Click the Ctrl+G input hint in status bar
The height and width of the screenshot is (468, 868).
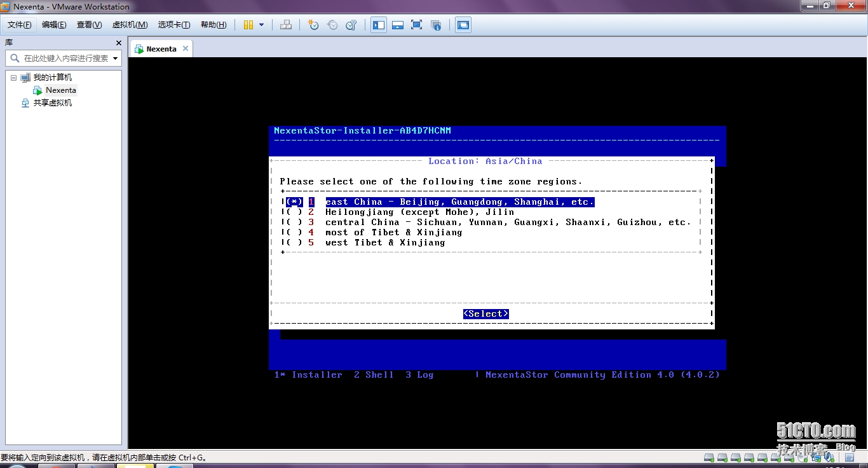point(104,458)
